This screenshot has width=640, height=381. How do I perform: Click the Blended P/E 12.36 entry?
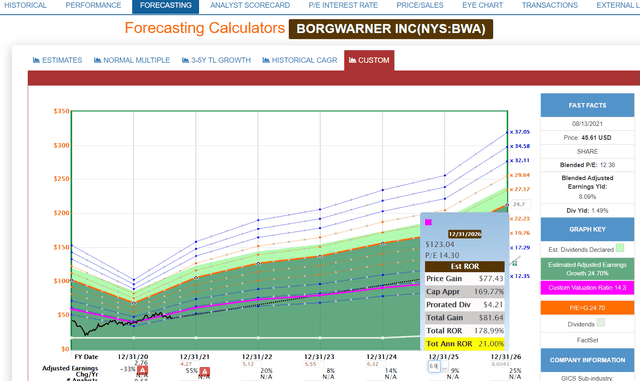(587, 165)
